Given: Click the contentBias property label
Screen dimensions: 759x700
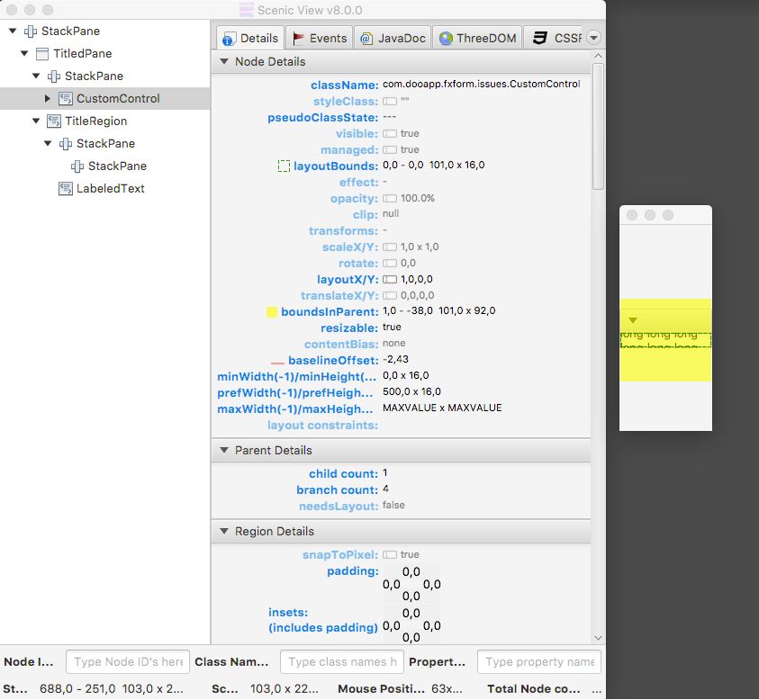Looking at the screenshot, I should 341,345.
